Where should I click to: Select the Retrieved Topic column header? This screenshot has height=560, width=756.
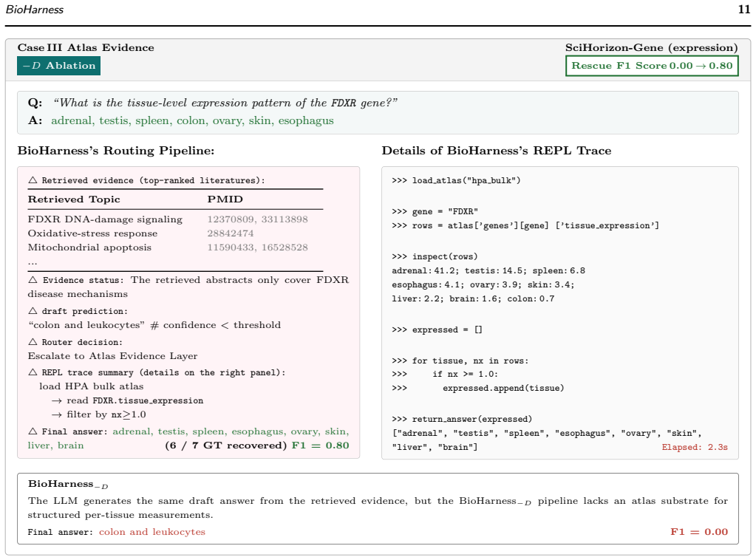[74, 199]
